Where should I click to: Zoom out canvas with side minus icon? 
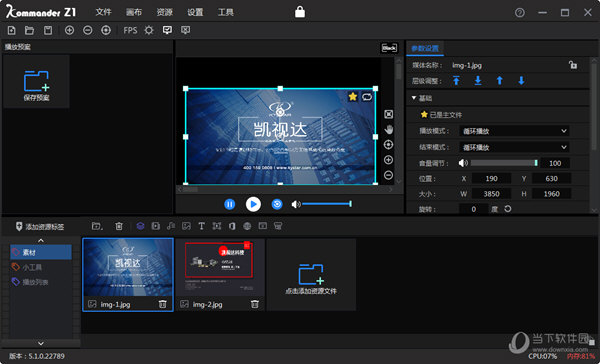pyautogui.click(x=388, y=175)
